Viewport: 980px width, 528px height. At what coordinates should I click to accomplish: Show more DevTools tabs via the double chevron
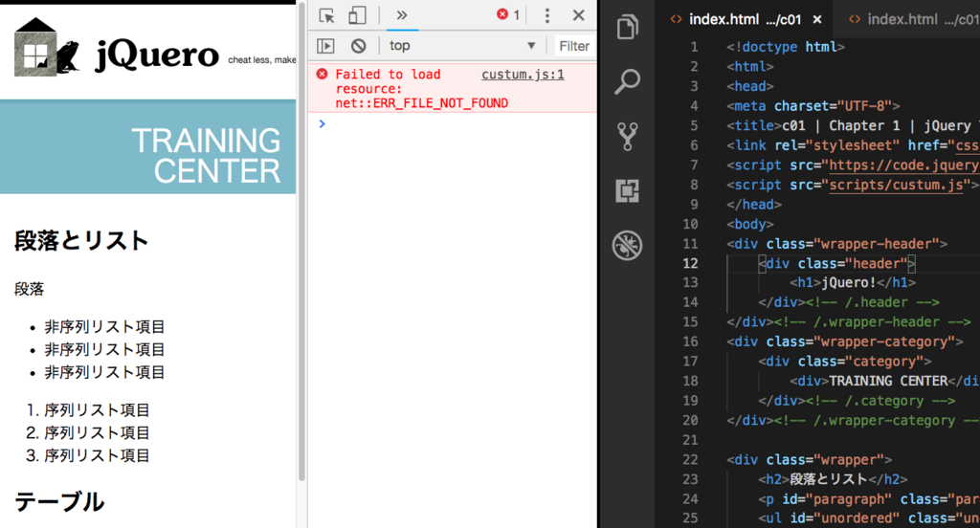tap(402, 15)
